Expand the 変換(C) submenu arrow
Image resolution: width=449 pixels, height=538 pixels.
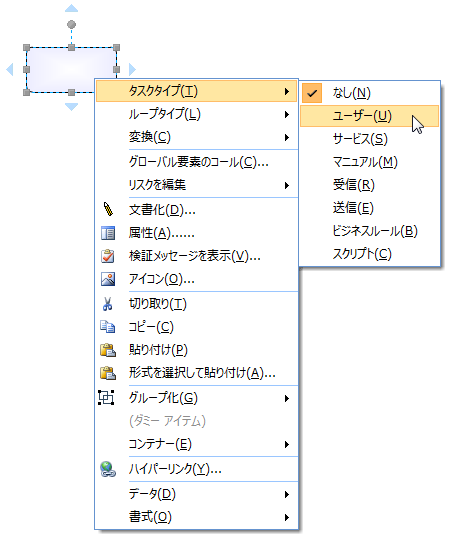287,138
